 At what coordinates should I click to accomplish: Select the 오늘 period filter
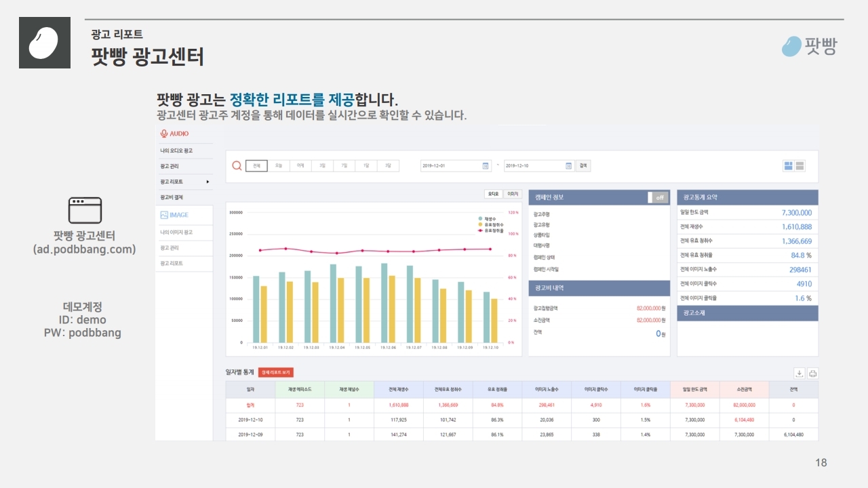tap(278, 165)
